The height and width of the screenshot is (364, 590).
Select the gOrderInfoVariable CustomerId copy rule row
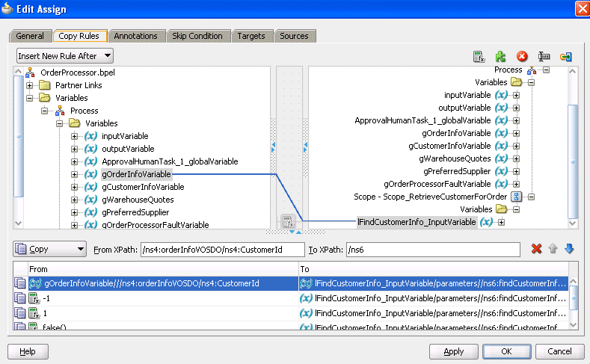tap(290, 283)
